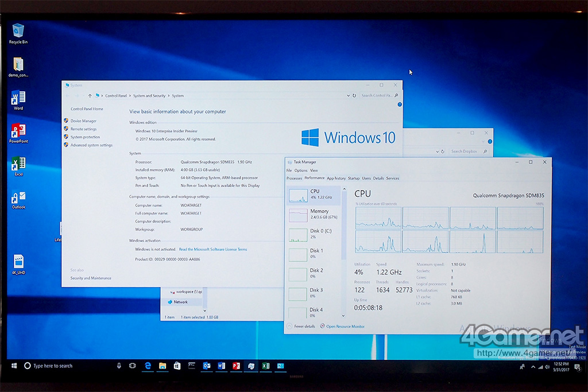Screen dimensions: 588x392
Task: Click Control Panel in the breadcrumb path
Action: [116, 96]
